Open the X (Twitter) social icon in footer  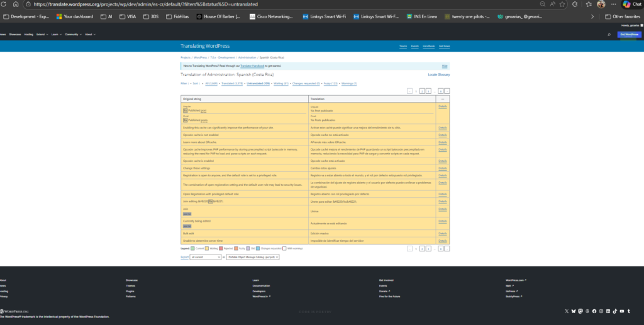566,311
